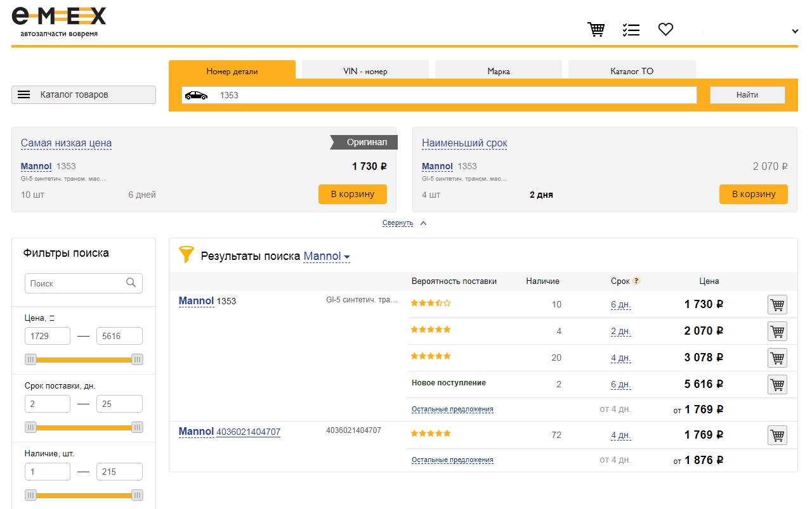Click the car icon in search bar

[x=196, y=95]
